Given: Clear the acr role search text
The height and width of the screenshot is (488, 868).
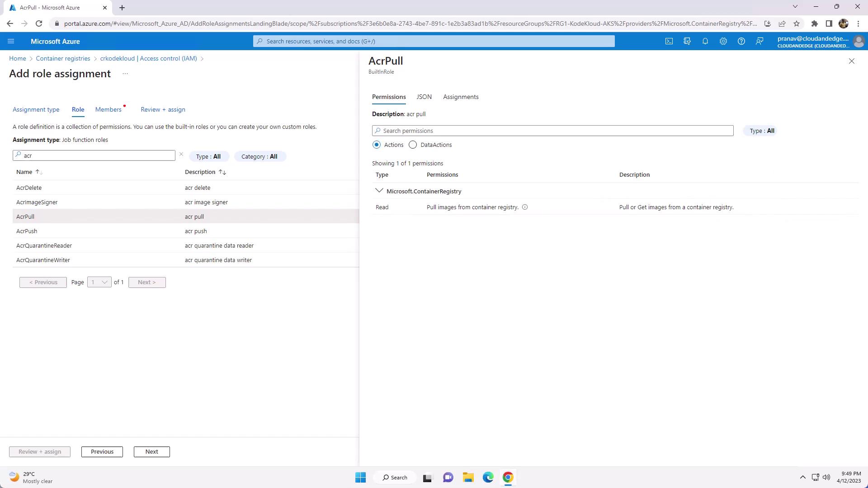Looking at the screenshot, I should click(x=181, y=155).
